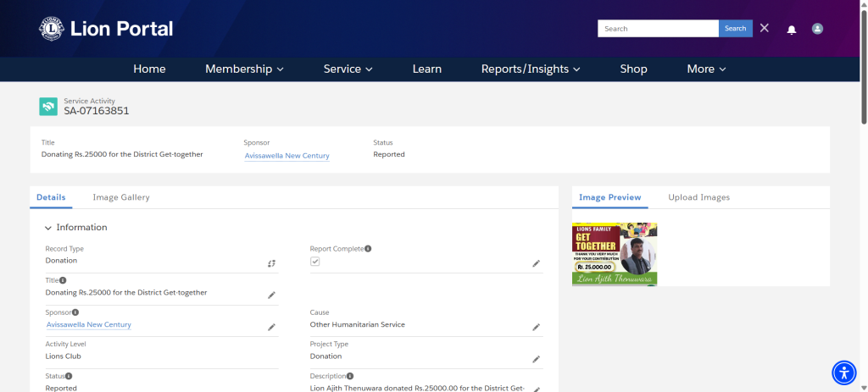Click the Service Activity handshake icon
Viewport: 868px width, 392px height.
tap(48, 107)
